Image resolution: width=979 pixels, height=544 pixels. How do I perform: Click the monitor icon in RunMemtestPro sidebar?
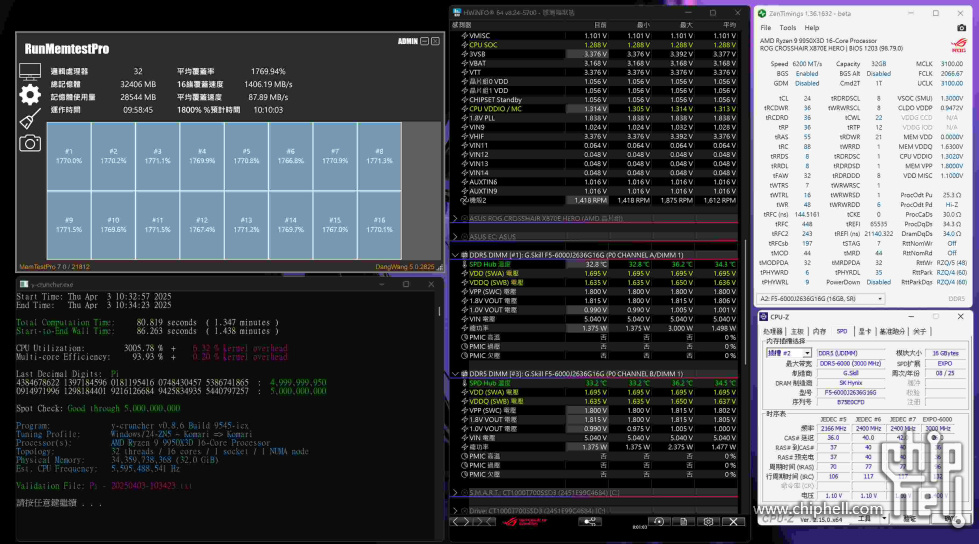tap(29, 72)
